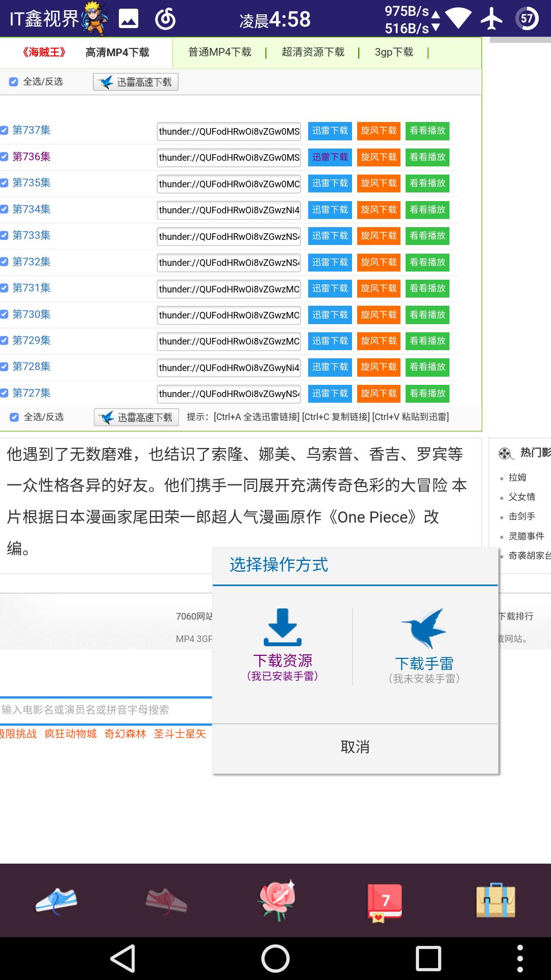Switch to the 3gp下载 tab
Screen dimensions: 551x980
(x=394, y=52)
